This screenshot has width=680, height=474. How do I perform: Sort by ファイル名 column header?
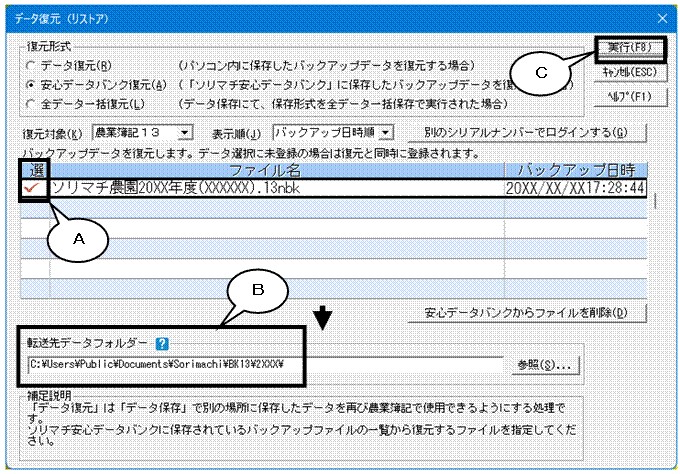pyautogui.click(x=277, y=170)
